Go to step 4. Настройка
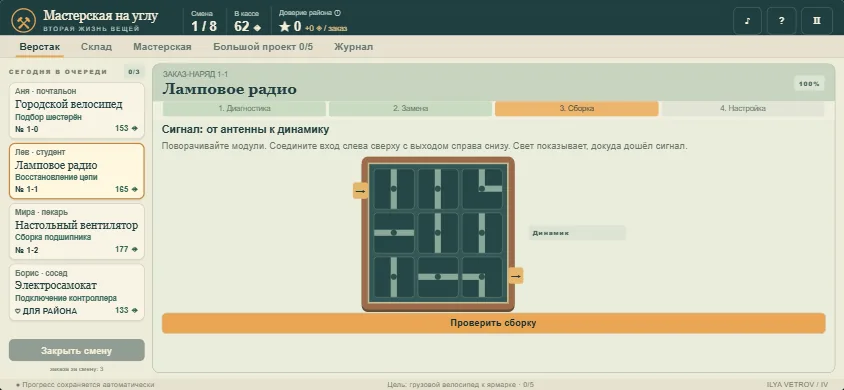844x390 pixels. click(x=743, y=108)
